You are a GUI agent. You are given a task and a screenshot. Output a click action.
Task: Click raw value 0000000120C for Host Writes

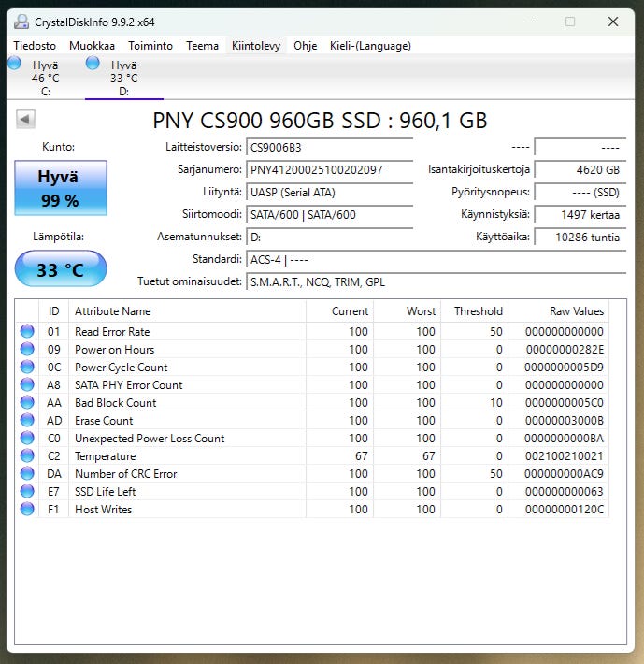[565, 510]
